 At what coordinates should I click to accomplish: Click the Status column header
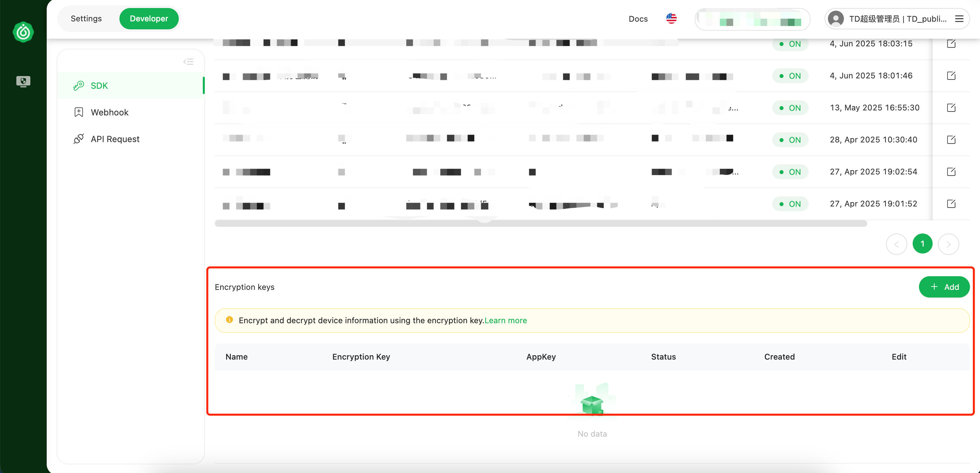[x=663, y=357]
